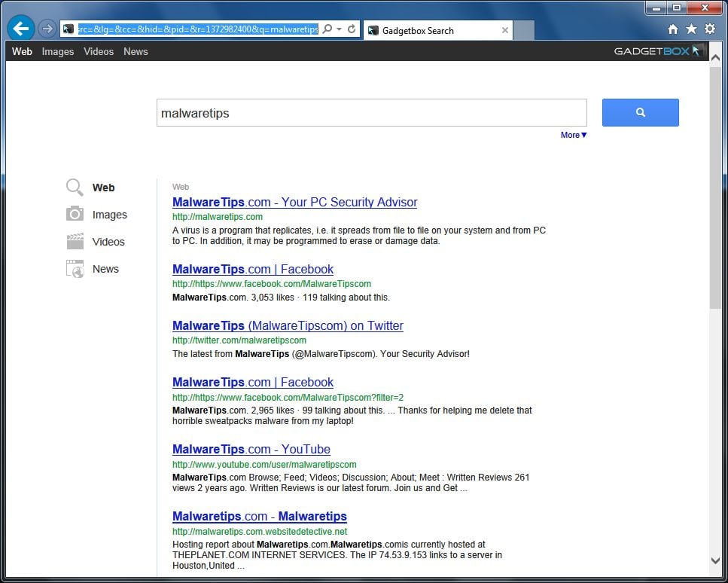The image size is (728, 583).
Task: Click the site favicon in address bar
Action: pos(69,29)
